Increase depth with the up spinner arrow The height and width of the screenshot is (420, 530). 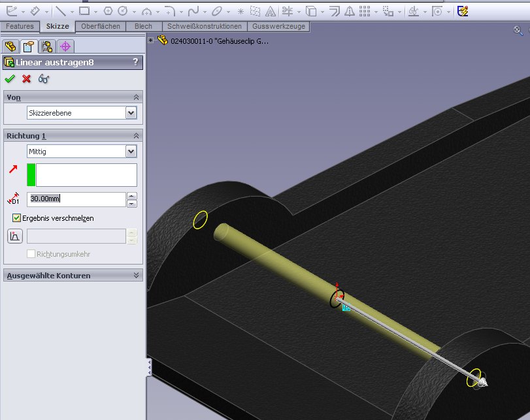coord(132,196)
